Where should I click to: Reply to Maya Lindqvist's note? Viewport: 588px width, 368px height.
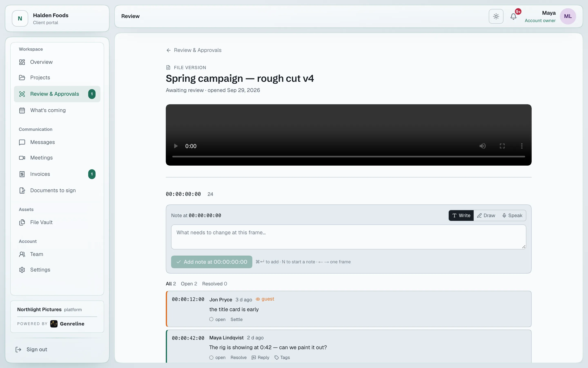click(261, 358)
